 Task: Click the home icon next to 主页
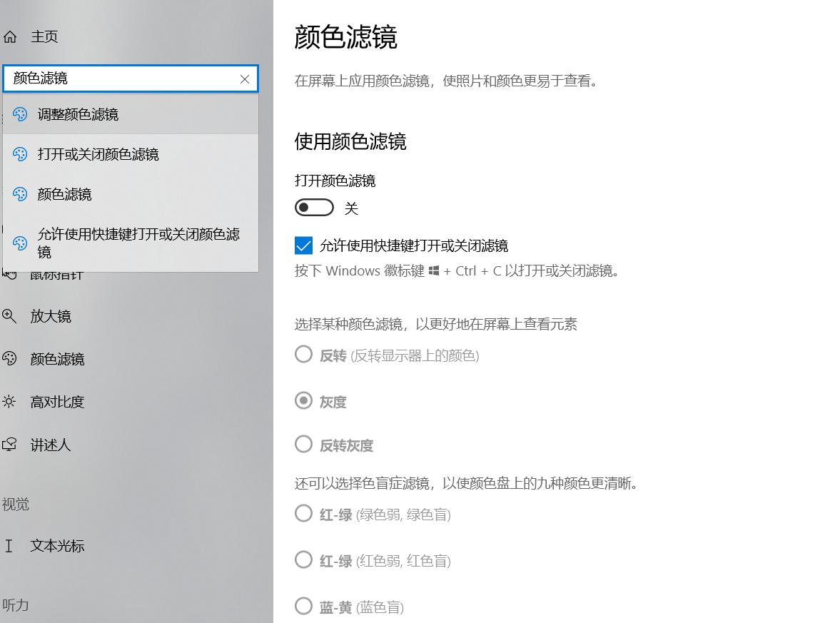tap(10, 36)
